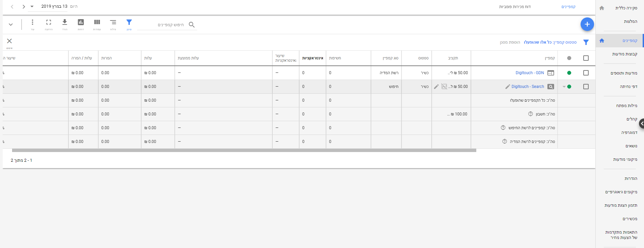Image resolution: width=644 pixels, height=248 pixels.
Task: Close the filter bar with X
Action: click(9, 41)
